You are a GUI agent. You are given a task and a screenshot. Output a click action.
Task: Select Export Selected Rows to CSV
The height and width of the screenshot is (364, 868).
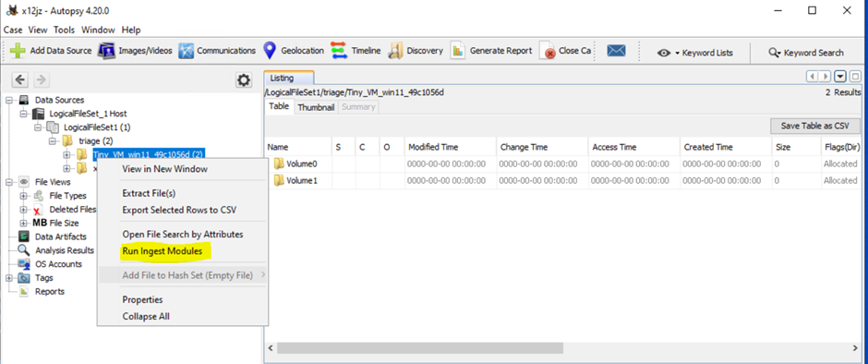coord(179,210)
